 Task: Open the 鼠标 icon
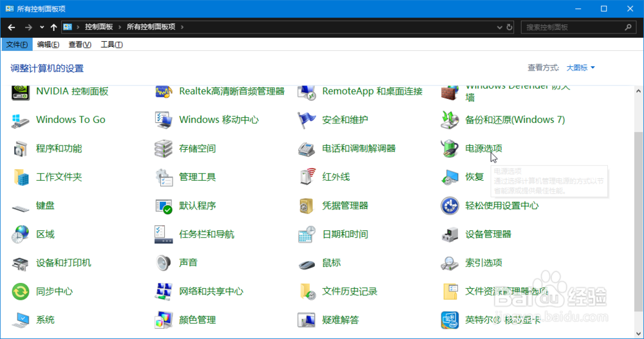click(x=307, y=264)
